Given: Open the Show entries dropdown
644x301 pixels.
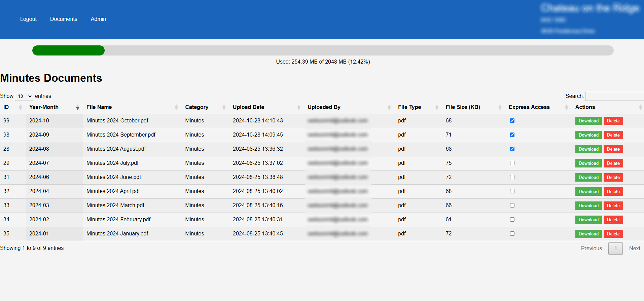Looking at the screenshot, I should point(24,96).
